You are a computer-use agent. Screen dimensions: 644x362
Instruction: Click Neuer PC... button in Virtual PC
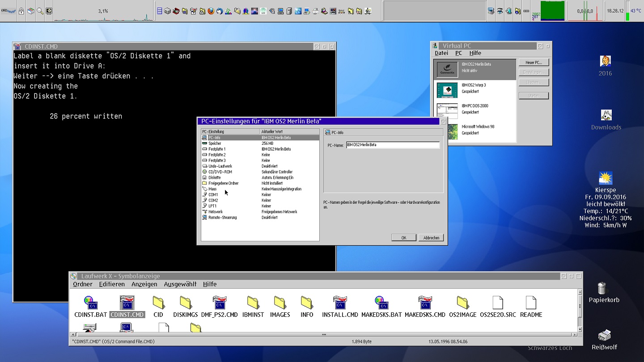click(x=534, y=63)
